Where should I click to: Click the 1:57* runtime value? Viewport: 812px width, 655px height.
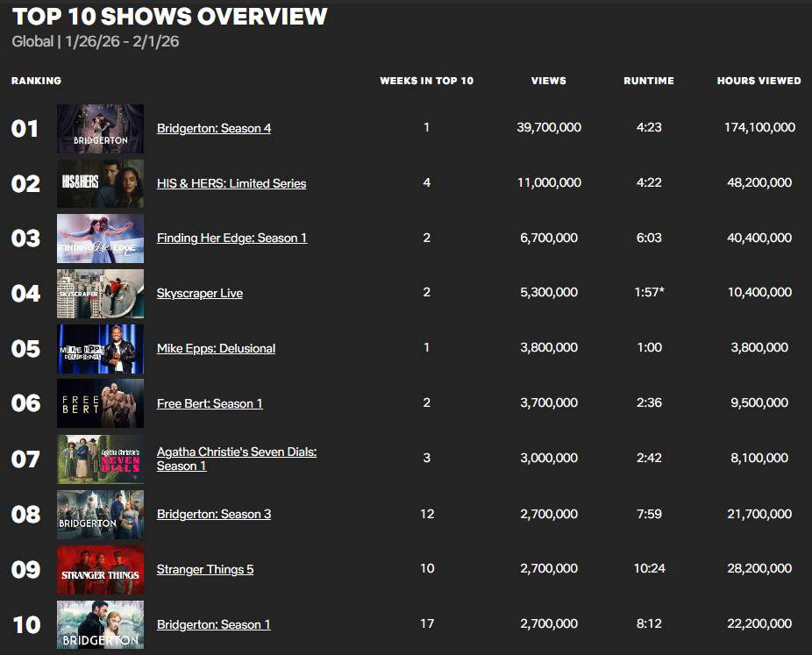(650, 293)
